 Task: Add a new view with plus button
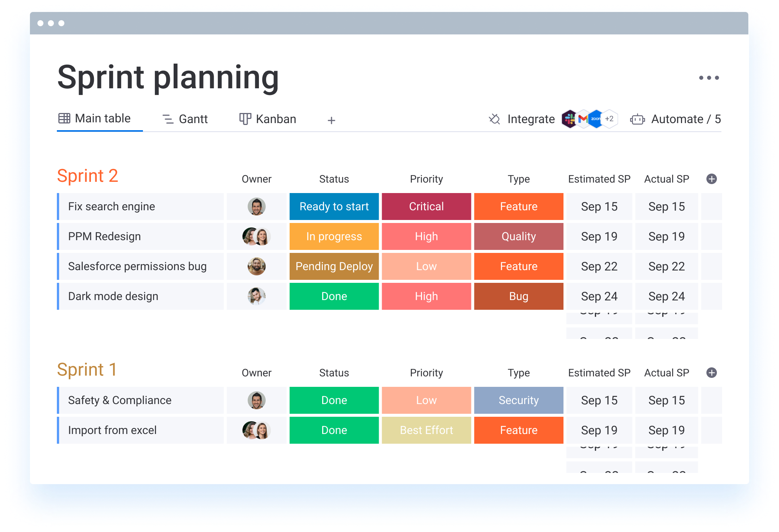[x=331, y=120]
